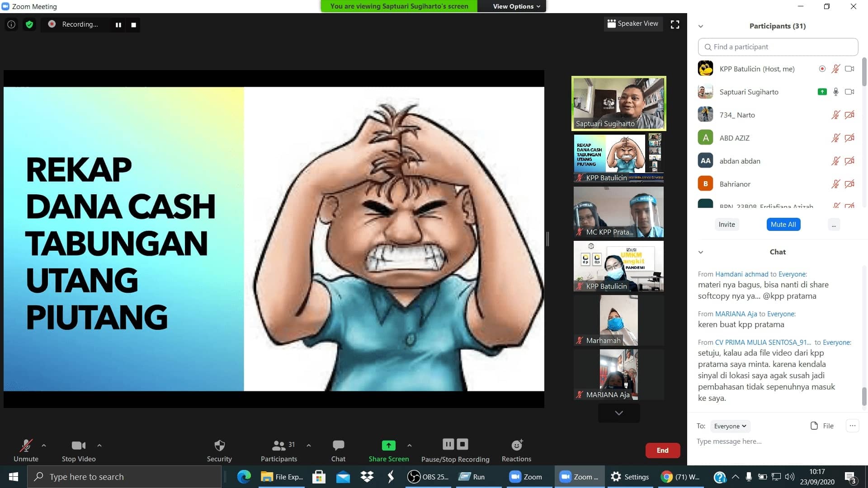Open the View Options dropdown
This screenshot has height=488, width=868.
516,6
